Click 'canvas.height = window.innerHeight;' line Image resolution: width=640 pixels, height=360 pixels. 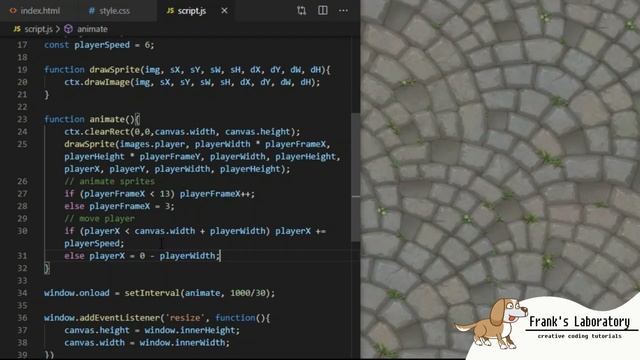click(x=152, y=330)
